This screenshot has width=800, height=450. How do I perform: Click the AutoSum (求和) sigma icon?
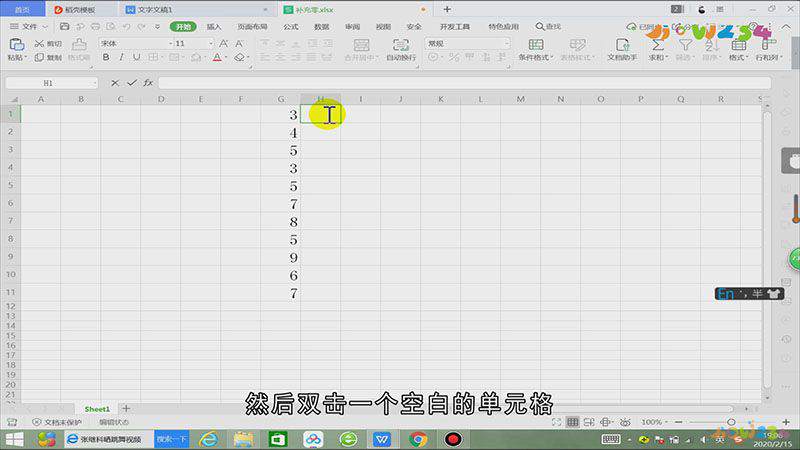pyautogui.click(x=657, y=45)
